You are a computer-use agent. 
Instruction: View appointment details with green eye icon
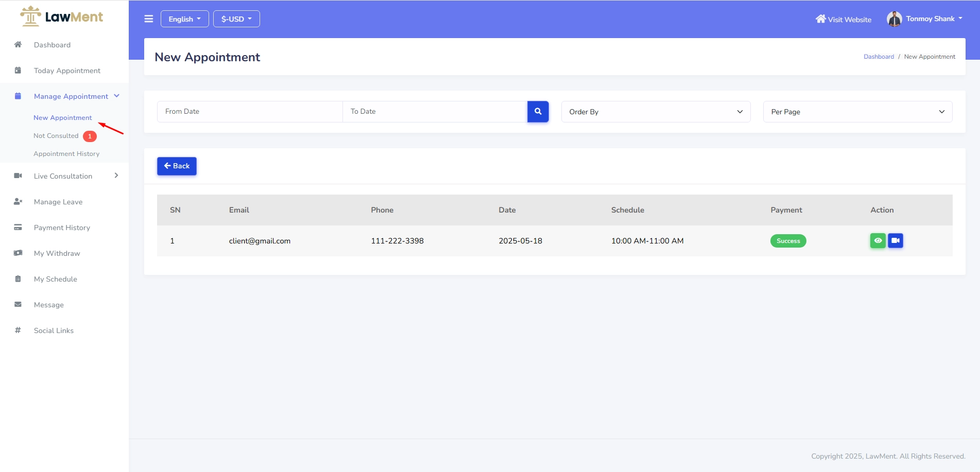pos(878,241)
